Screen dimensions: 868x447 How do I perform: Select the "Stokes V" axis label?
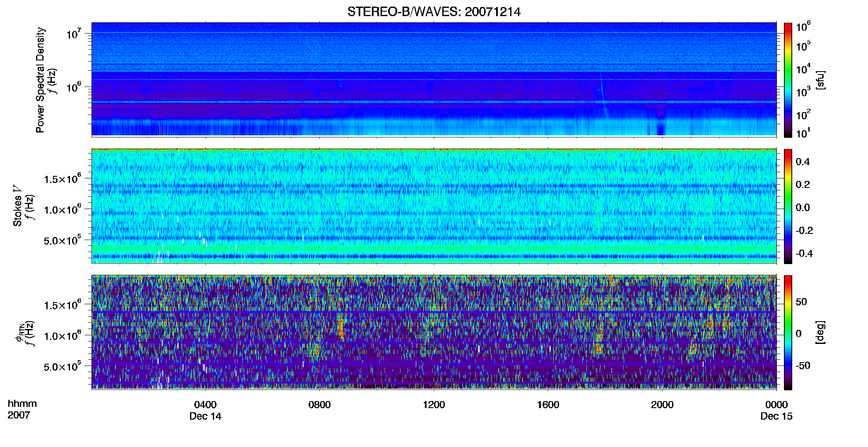[x=17, y=206]
